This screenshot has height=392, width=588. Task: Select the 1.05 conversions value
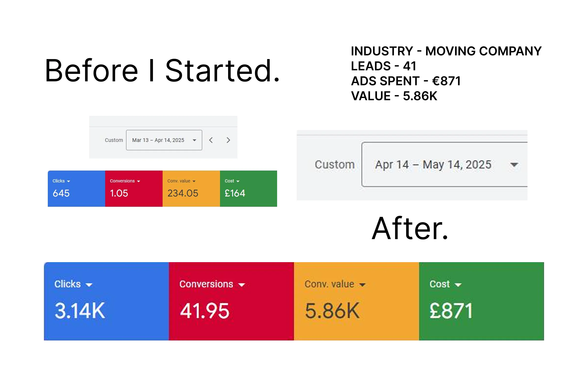pyautogui.click(x=119, y=193)
